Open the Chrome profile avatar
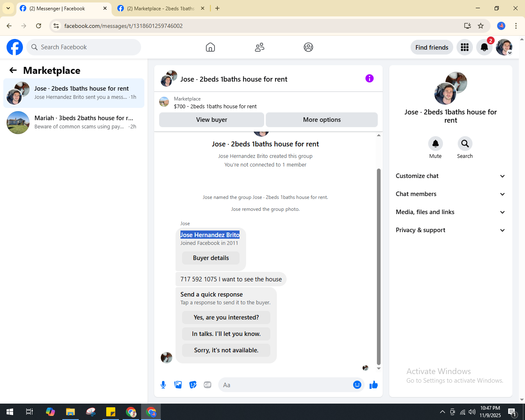This screenshot has width=525, height=420. pos(501,26)
